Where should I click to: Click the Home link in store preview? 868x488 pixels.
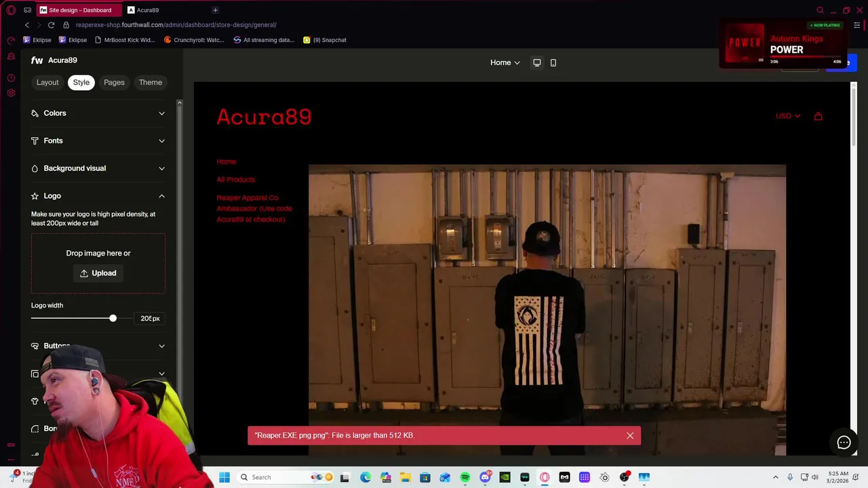tap(226, 161)
